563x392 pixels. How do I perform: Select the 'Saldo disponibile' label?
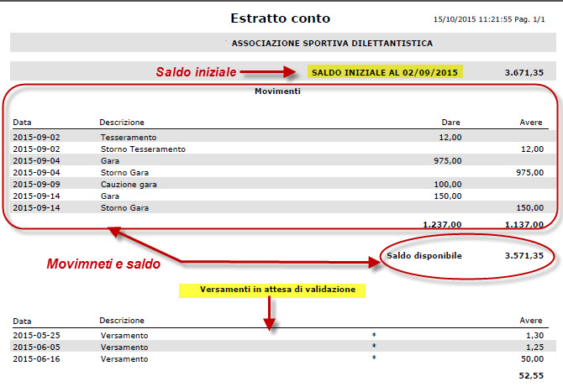(424, 256)
